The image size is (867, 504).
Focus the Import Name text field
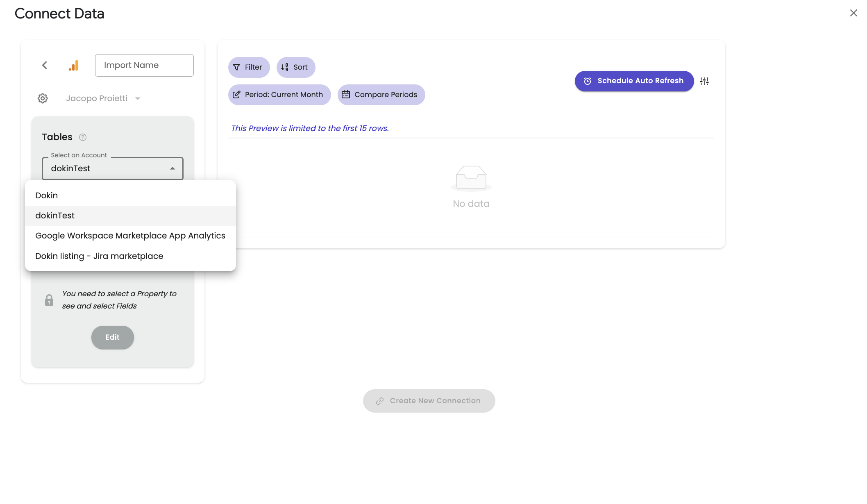tap(144, 65)
